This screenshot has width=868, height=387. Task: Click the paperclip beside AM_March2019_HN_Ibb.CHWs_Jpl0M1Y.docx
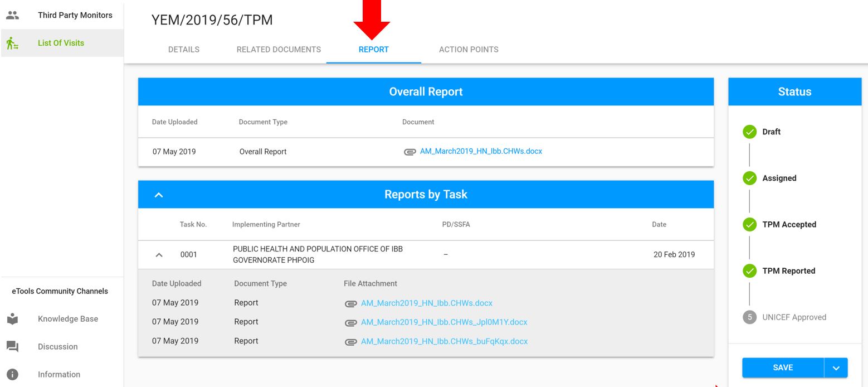[351, 322]
